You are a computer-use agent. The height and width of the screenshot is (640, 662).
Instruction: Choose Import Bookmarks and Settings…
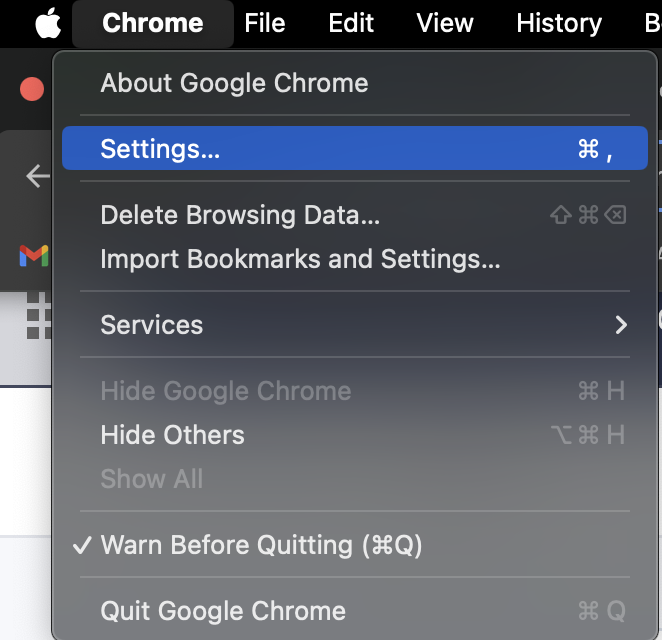[355, 259]
